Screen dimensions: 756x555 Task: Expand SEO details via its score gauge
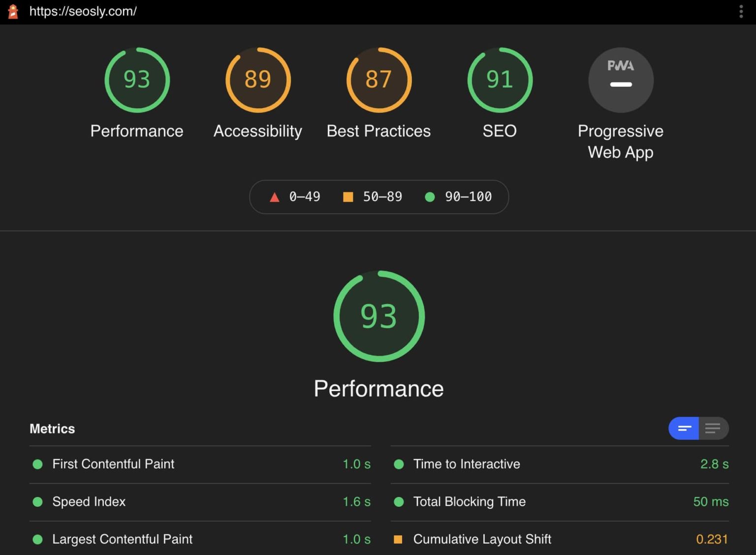[500, 80]
